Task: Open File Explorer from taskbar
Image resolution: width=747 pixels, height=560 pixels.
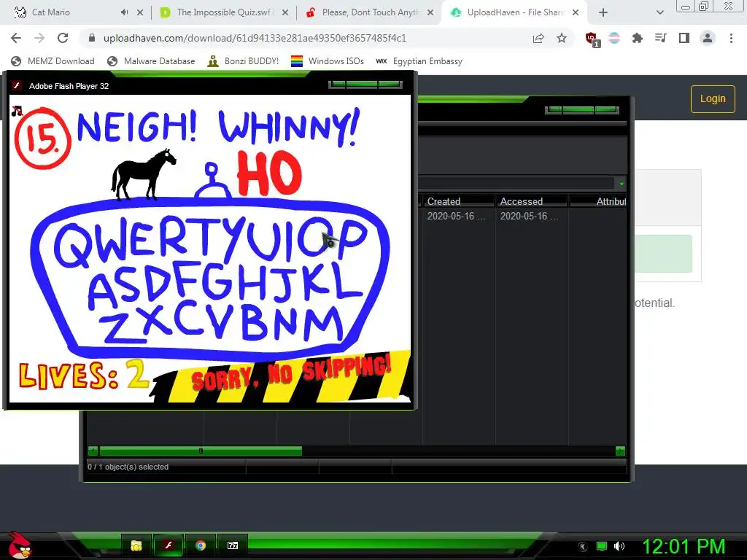Action: click(x=136, y=545)
